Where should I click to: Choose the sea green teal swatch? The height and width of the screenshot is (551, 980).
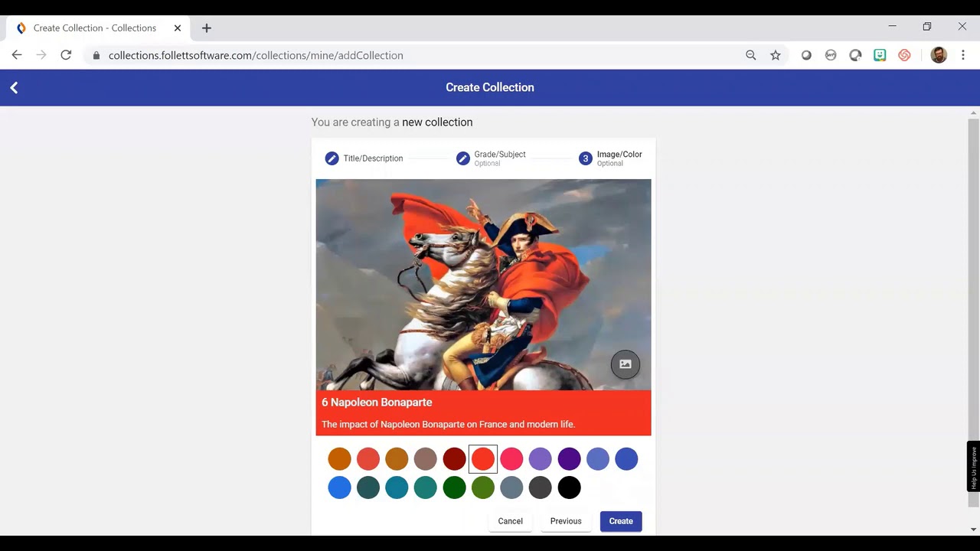point(426,487)
